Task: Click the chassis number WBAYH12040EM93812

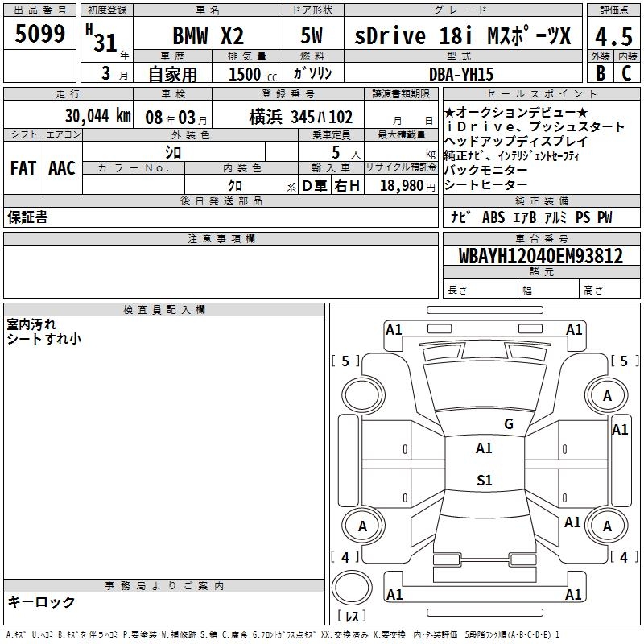Action: click(541, 256)
